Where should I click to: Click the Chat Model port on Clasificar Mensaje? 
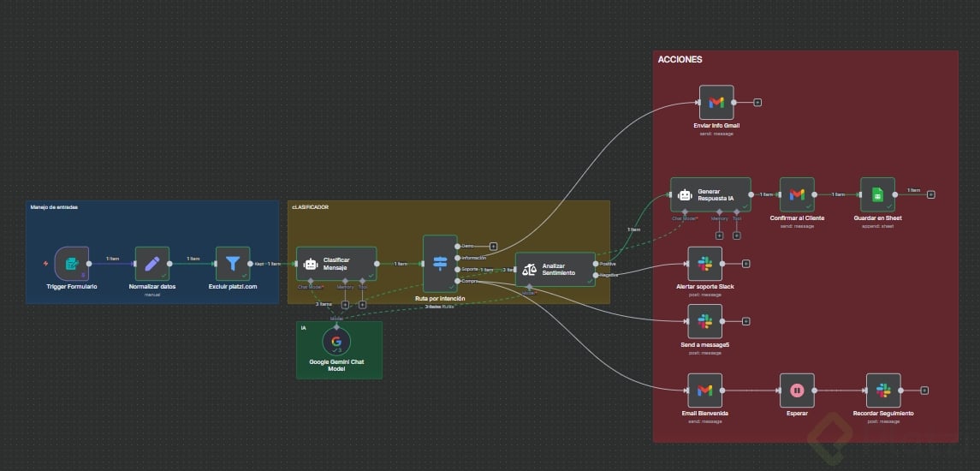tap(311, 282)
